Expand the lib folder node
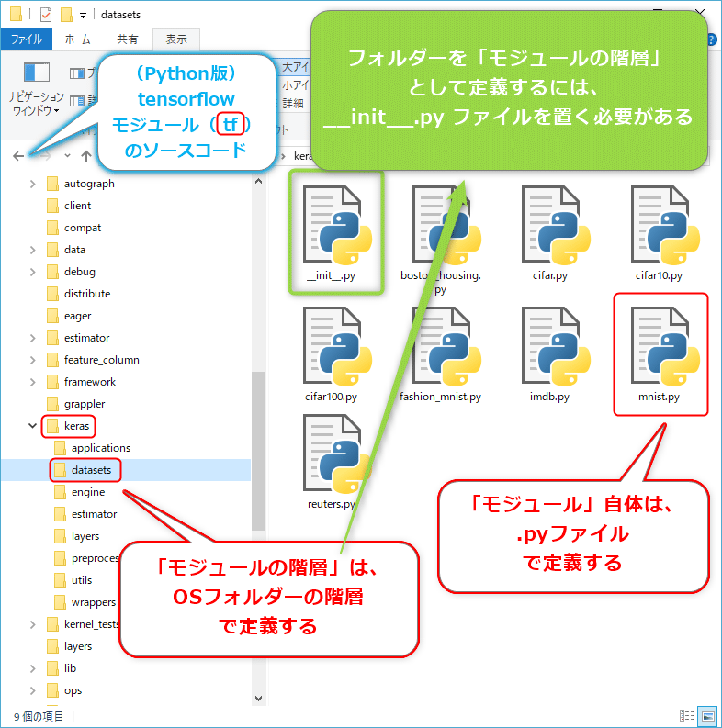 [x=32, y=668]
